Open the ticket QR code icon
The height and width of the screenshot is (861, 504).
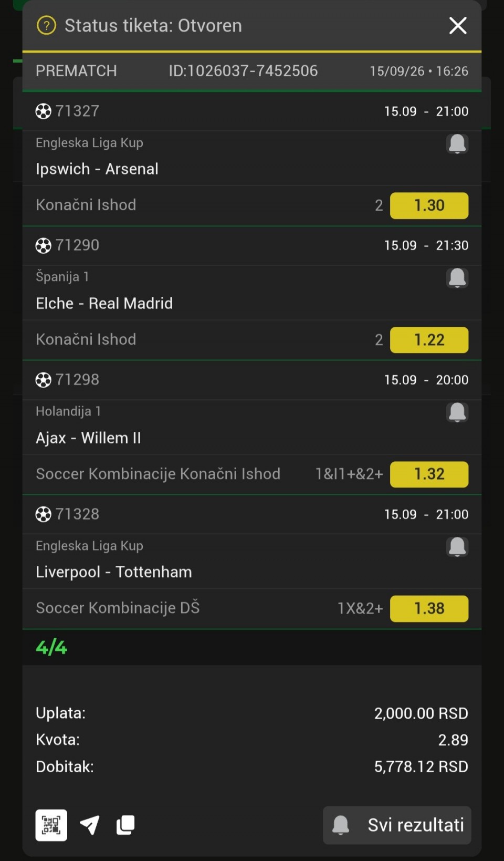coord(51,825)
